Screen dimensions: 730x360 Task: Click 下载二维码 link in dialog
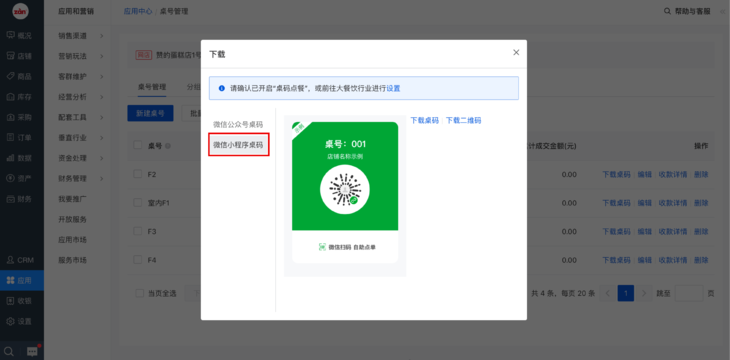coord(464,120)
